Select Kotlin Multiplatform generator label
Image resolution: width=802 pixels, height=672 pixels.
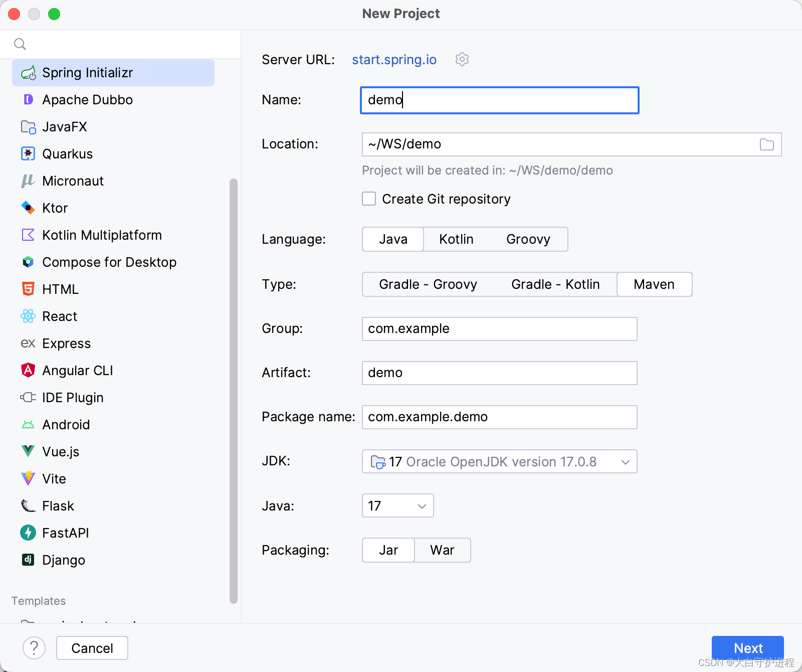click(x=102, y=235)
